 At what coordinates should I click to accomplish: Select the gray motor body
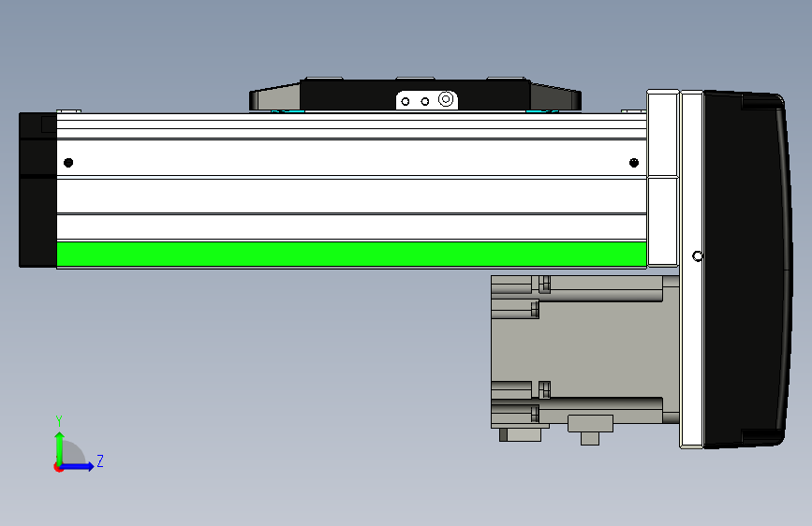(x=585, y=349)
